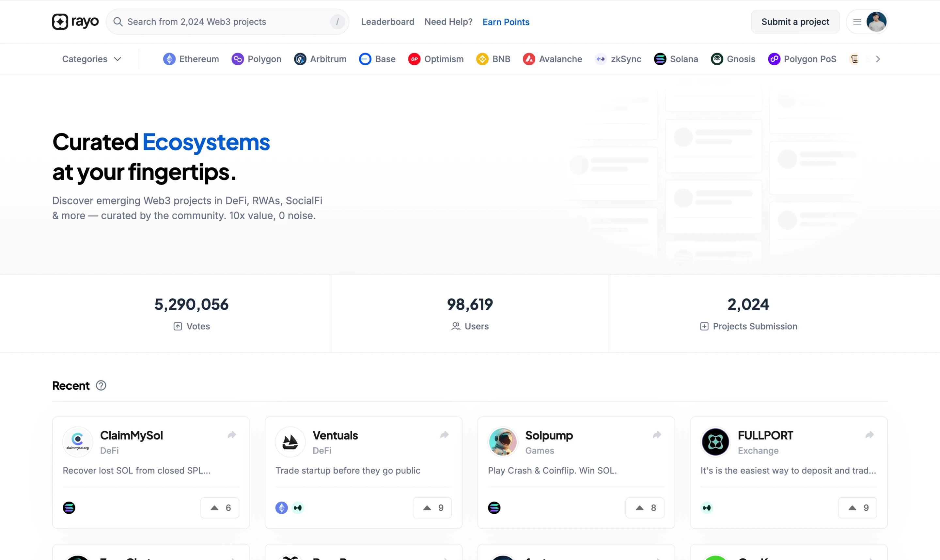Click the Ethereum chain icon on Ventuals card
The width and height of the screenshot is (940, 560).
[x=281, y=508]
